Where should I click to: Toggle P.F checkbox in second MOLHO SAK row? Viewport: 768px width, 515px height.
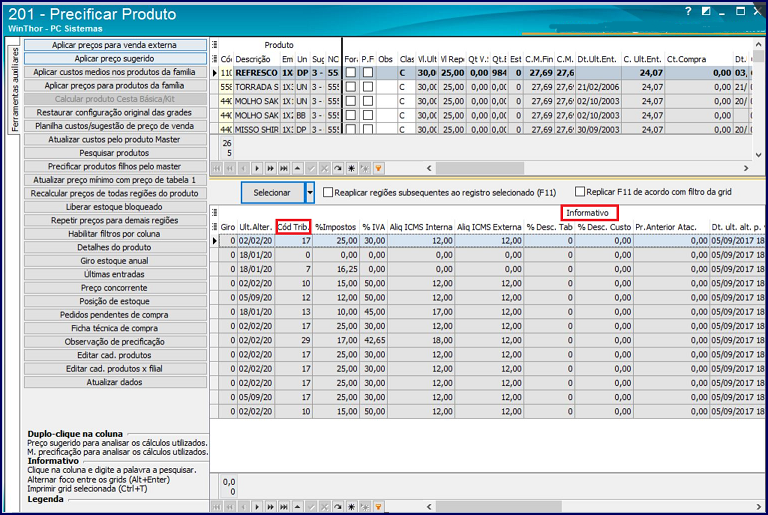click(368, 115)
